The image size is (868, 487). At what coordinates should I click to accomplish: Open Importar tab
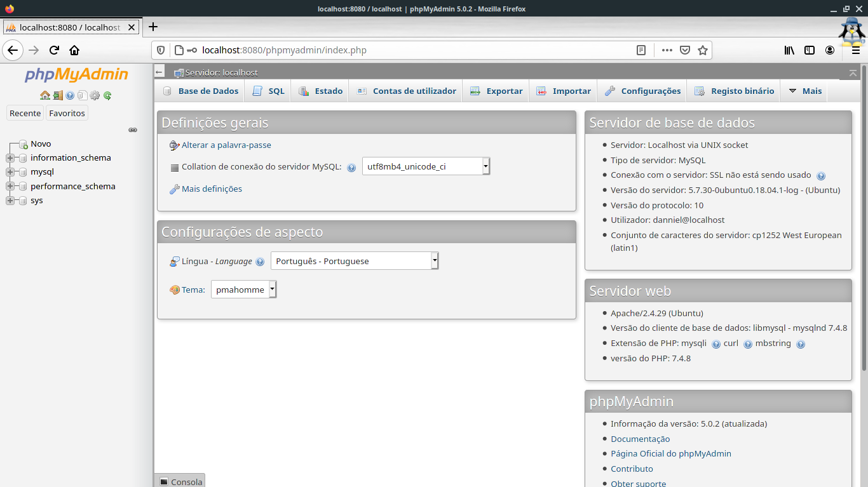click(x=563, y=91)
